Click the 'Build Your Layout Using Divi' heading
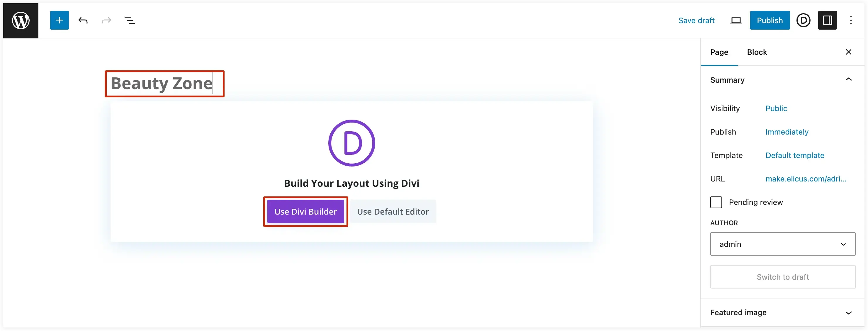The width and height of the screenshot is (868, 331). point(351,183)
